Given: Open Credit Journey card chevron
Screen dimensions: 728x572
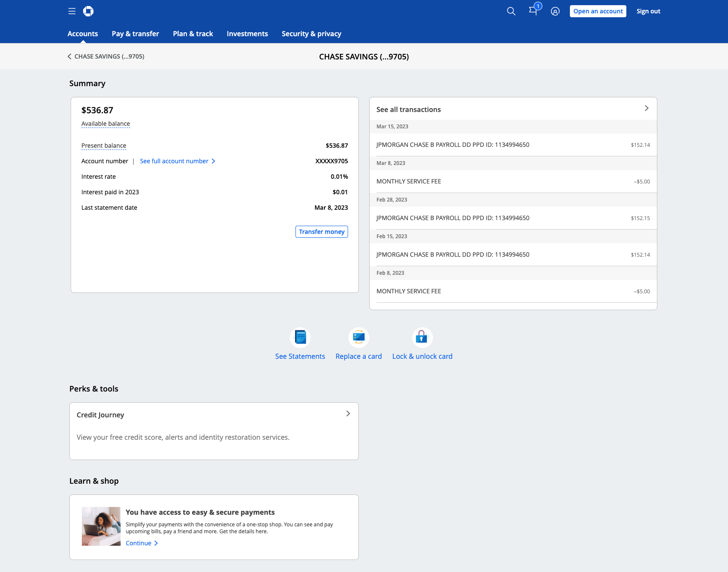Looking at the screenshot, I should pos(348,413).
